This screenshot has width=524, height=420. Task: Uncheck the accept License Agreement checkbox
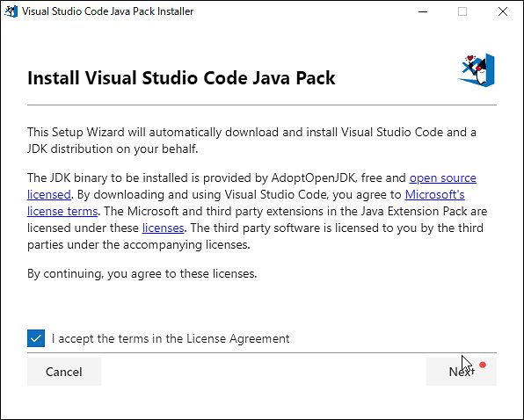pos(36,338)
